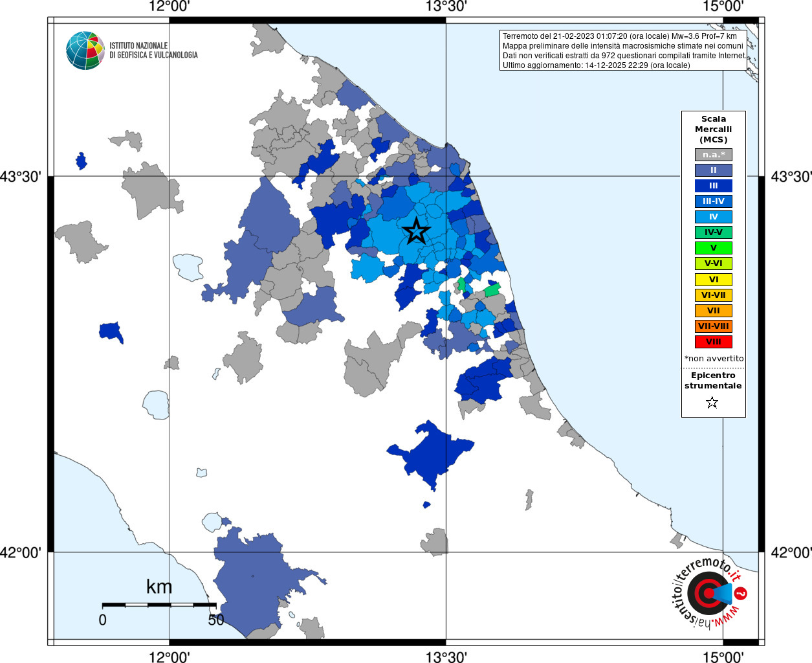Click the 'Ultimo aggiornamento' timestamp line

[596, 65]
